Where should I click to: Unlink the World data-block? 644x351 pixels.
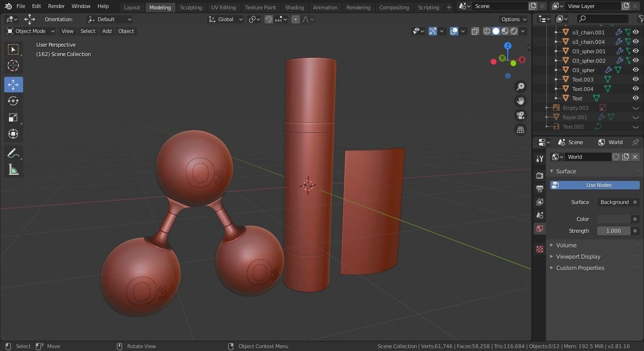pos(635,157)
